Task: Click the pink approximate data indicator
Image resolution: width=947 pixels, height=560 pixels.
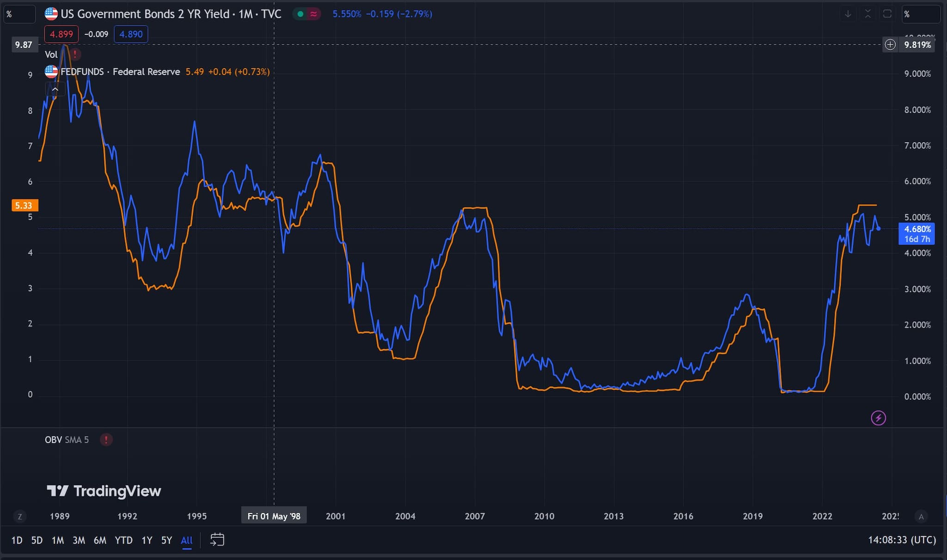Action: point(314,14)
